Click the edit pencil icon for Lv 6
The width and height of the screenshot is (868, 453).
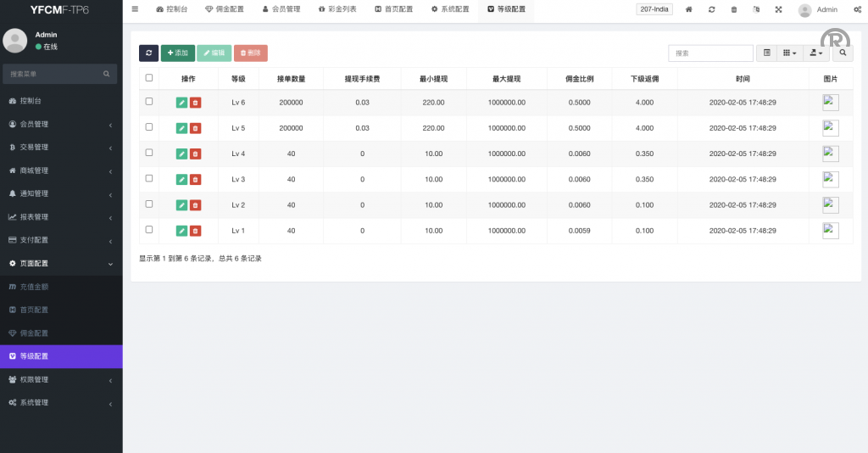coord(181,103)
